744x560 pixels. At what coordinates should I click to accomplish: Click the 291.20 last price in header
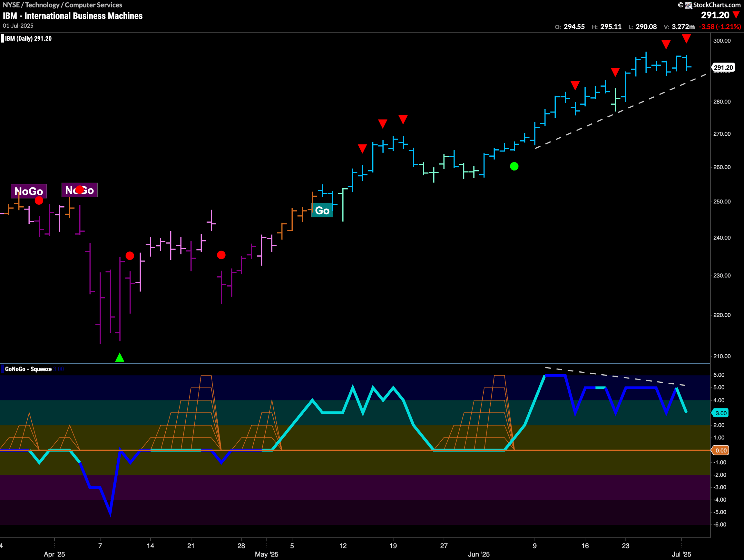coord(715,15)
